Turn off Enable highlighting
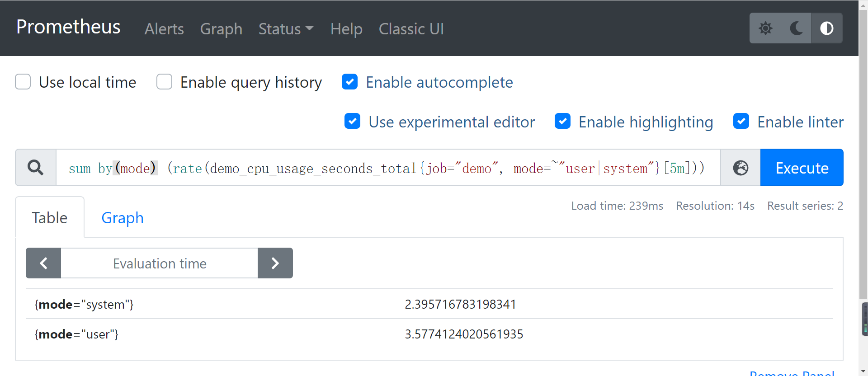The image size is (868, 376). (562, 122)
